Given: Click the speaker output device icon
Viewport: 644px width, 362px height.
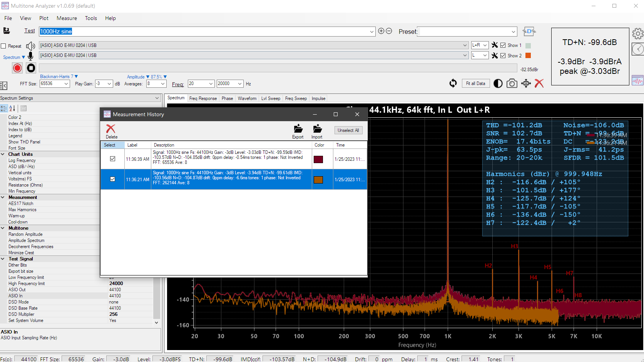Looking at the screenshot, I should coord(30,46).
